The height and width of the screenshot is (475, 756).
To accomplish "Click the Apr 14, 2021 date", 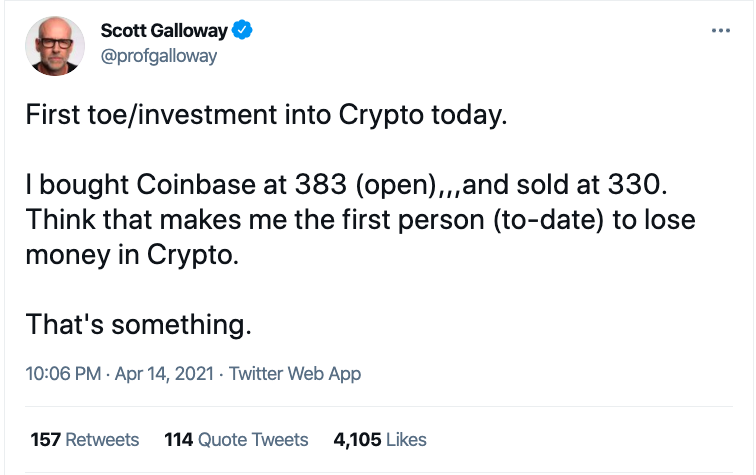I will pyautogui.click(x=166, y=374).
